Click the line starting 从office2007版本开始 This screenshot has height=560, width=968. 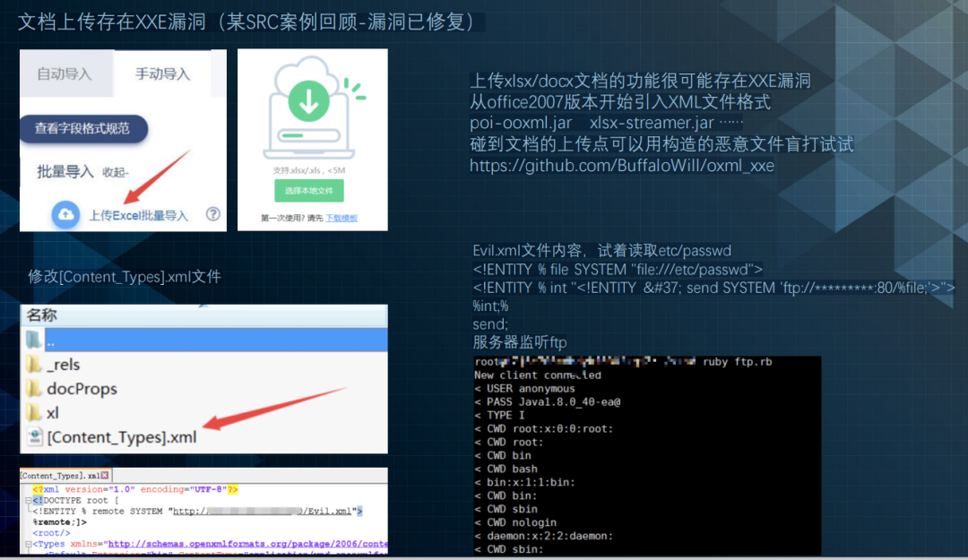[x=620, y=102]
